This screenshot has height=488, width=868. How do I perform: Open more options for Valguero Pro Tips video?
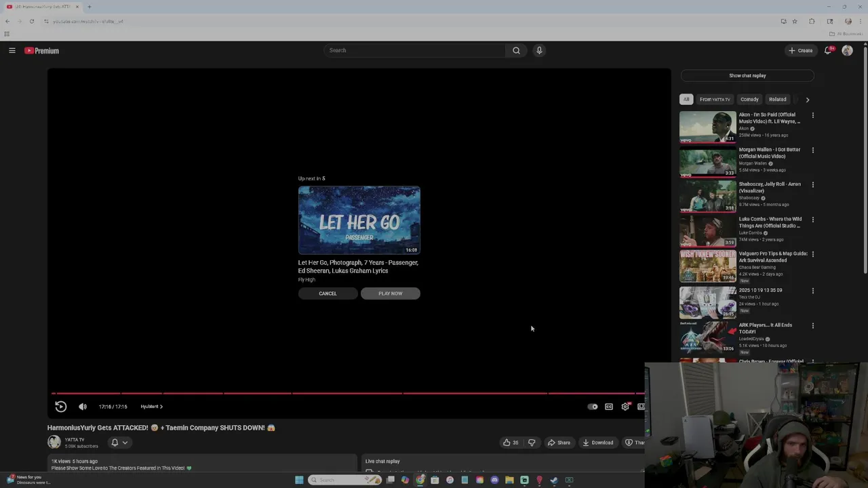point(812,254)
